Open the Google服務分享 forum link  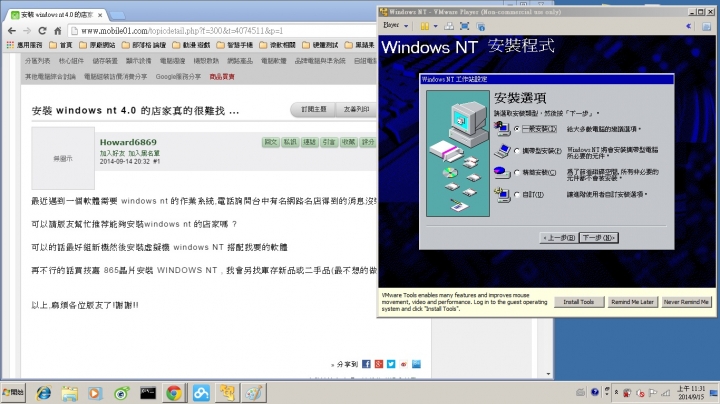[178, 77]
